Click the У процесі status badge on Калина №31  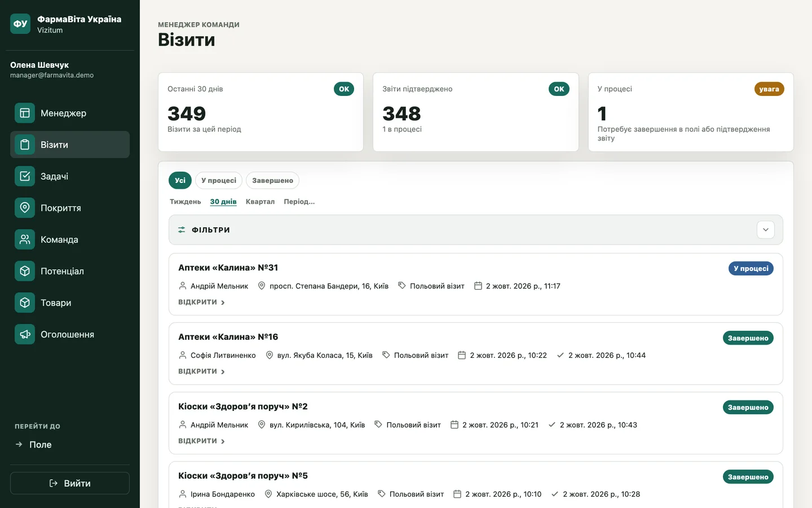tap(751, 269)
